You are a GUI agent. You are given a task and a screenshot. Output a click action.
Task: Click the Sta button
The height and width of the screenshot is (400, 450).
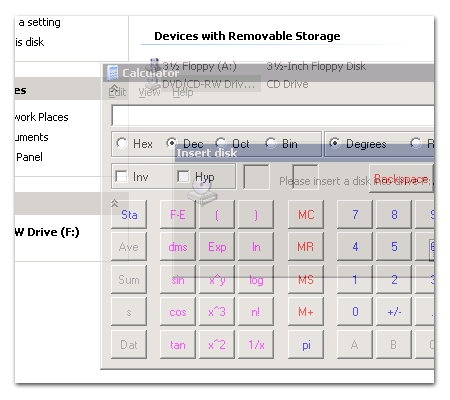point(129,214)
